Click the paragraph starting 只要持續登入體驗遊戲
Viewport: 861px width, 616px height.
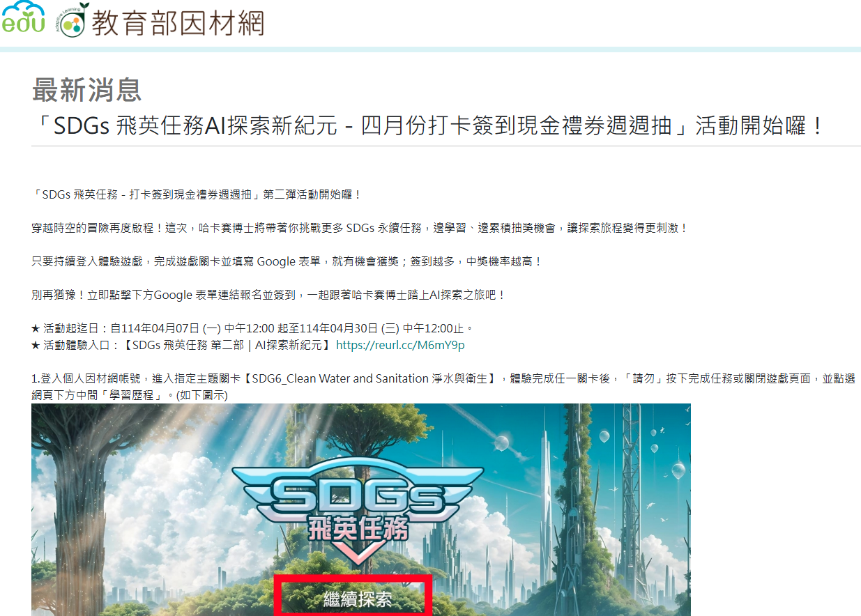[x=287, y=261]
